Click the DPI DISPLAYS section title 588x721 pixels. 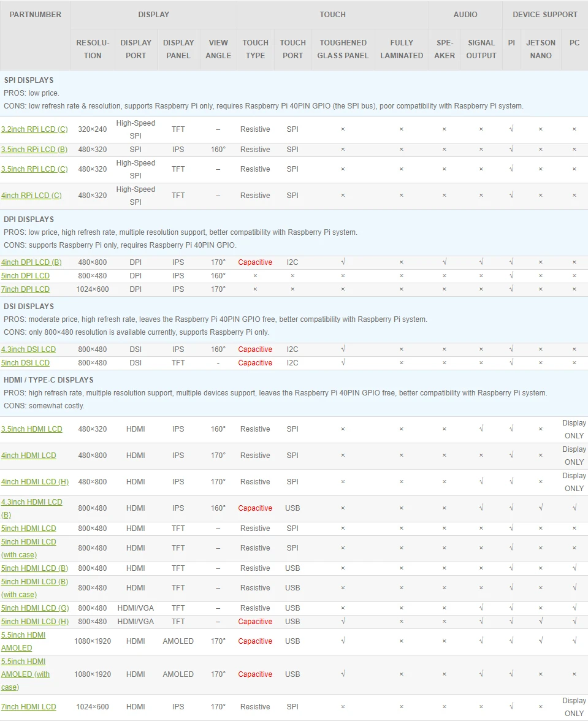(x=29, y=219)
